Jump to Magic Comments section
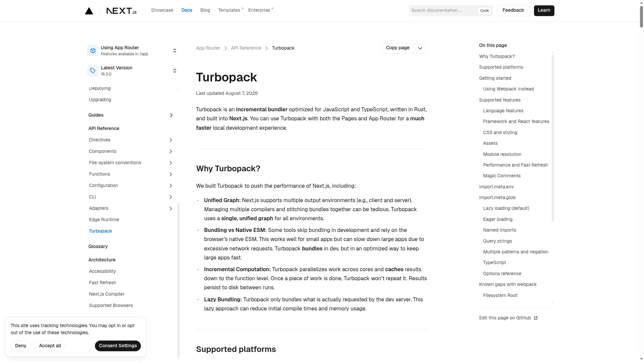Screen dimensions: 644x362 point(502,176)
